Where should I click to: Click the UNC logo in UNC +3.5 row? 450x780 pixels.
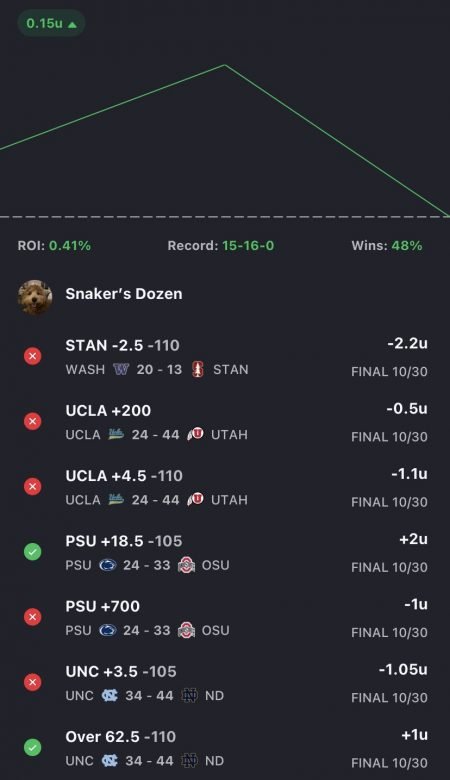tap(110, 695)
